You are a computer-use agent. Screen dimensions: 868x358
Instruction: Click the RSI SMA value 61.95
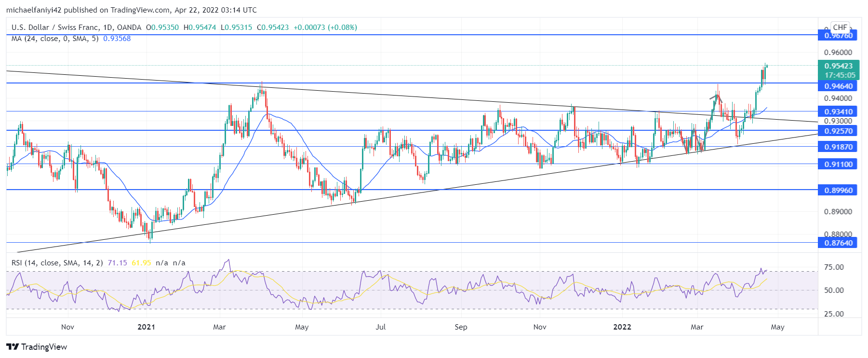click(141, 263)
